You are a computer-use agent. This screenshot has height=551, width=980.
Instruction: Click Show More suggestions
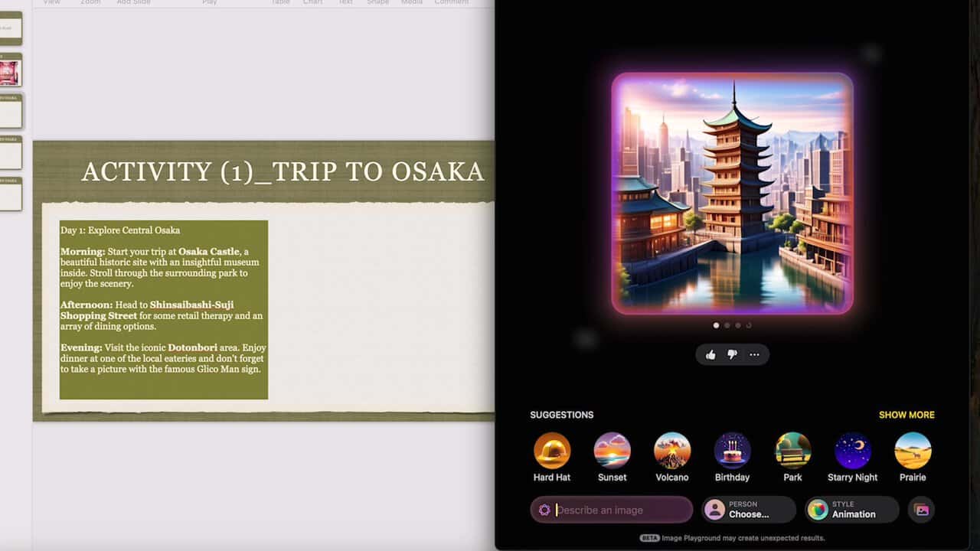tap(906, 415)
